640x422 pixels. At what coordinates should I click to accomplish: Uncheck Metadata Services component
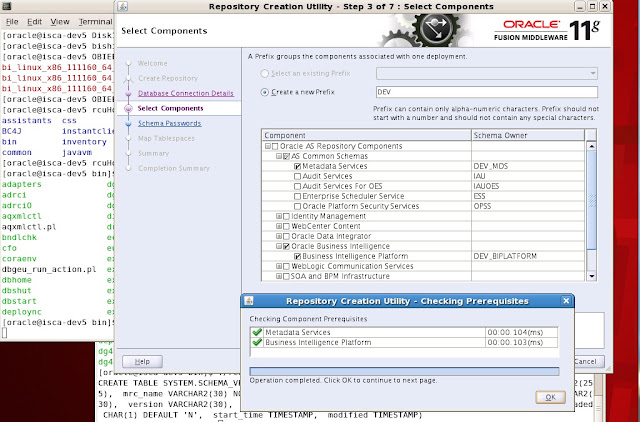click(297, 166)
